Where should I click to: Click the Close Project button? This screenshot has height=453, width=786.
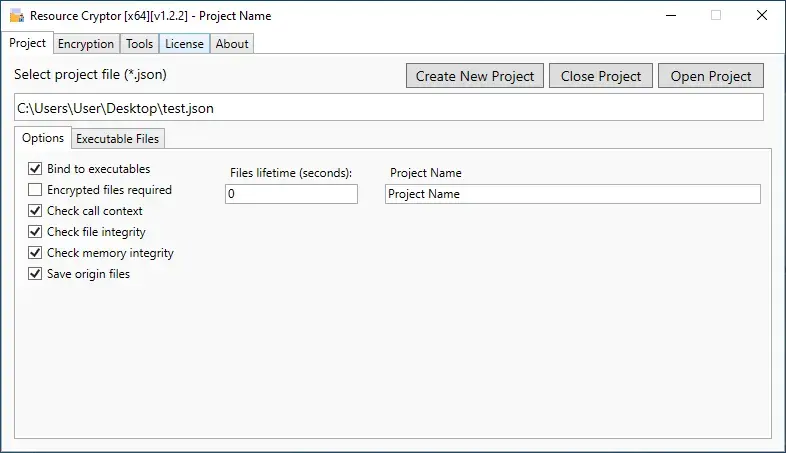tap(601, 76)
